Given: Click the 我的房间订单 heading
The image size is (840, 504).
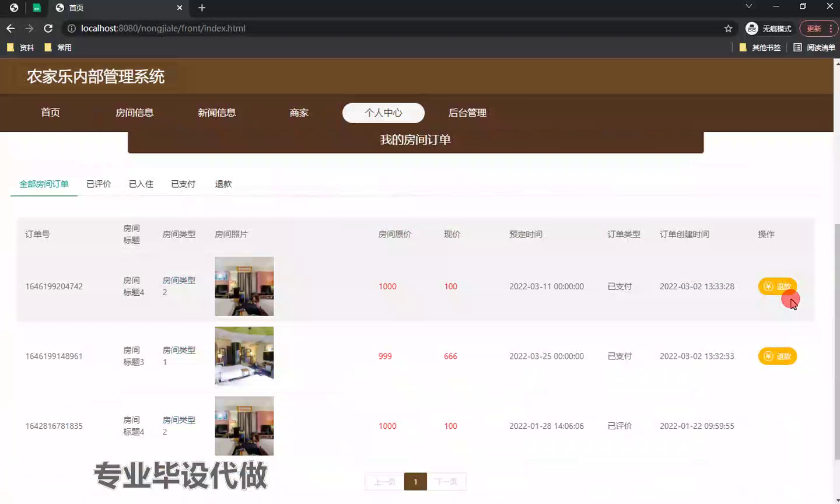Looking at the screenshot, I should pyautogui.click(x=415, y=139).
